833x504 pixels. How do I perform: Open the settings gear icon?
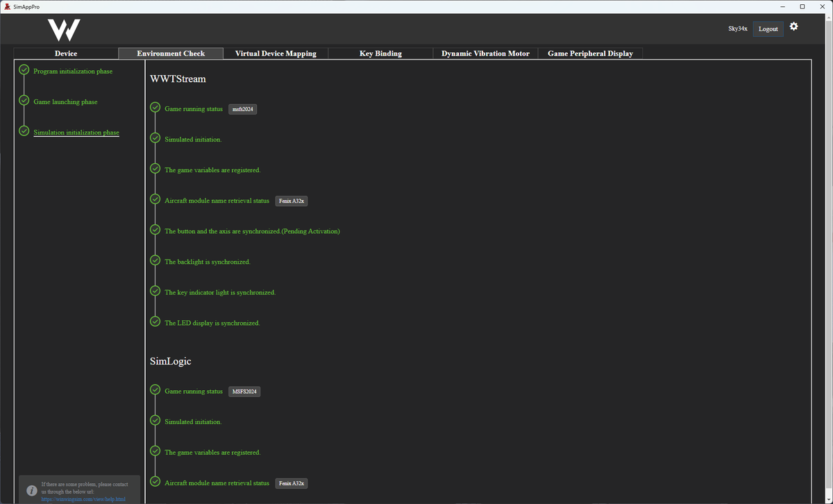tap(794, 26)
